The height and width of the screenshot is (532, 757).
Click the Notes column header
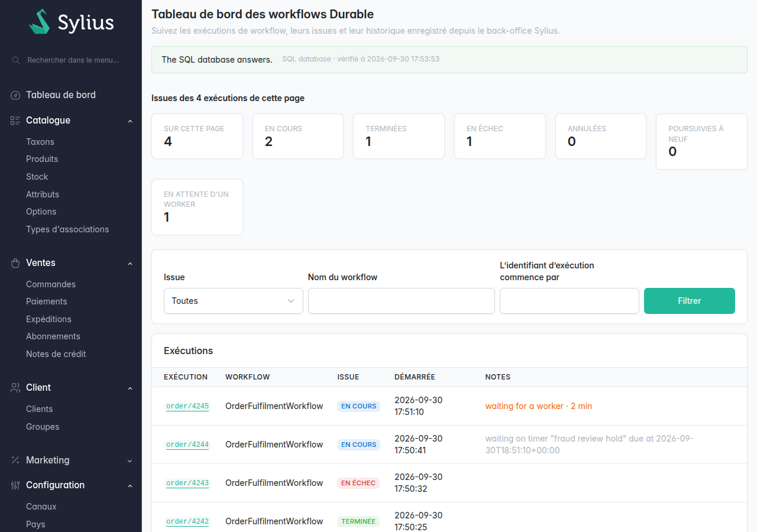[x=498, y=377]
